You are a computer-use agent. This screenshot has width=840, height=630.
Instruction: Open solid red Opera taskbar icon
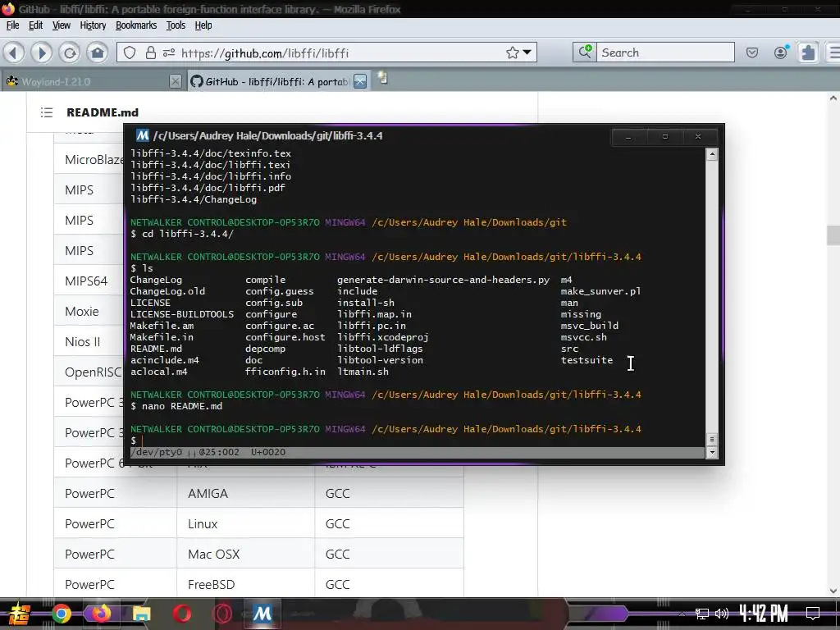(x=182, y=614)
